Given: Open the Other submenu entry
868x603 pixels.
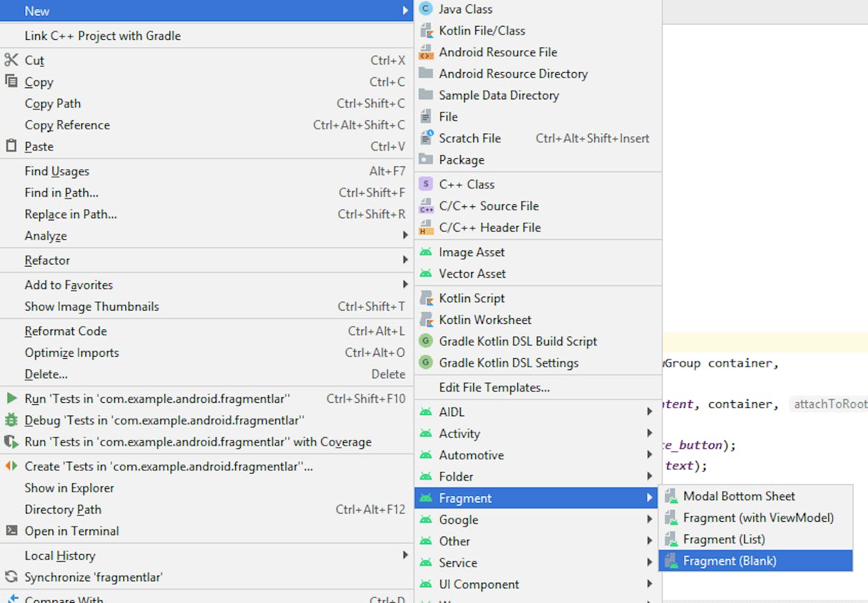Looking at the screenshot, I should coord(538,541).
